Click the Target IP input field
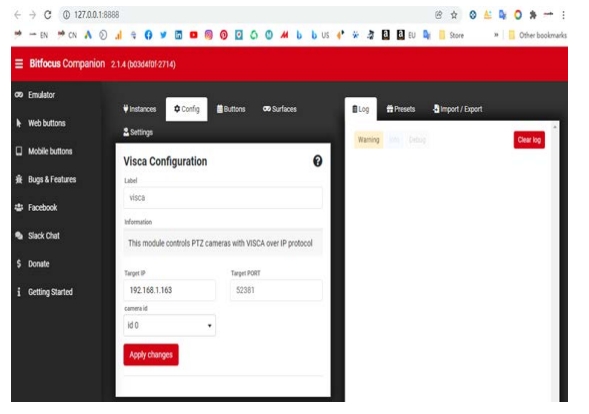 point(169,290)
